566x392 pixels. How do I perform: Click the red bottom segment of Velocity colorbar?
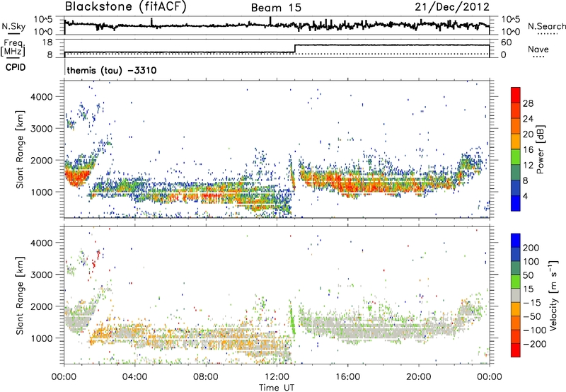[516, 350]
